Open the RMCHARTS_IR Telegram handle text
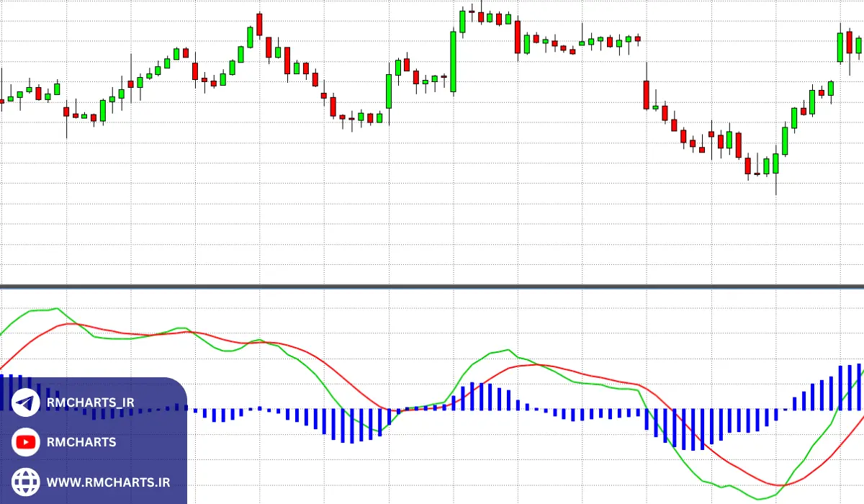 coord(90,403)
